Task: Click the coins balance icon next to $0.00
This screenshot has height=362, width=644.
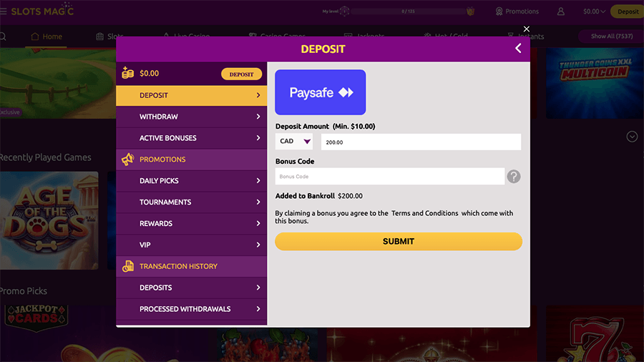Action: pos(128,73)
